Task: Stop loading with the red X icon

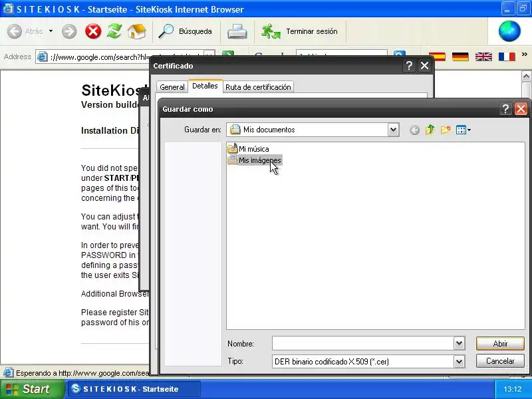Action: [x=93, y=31]
